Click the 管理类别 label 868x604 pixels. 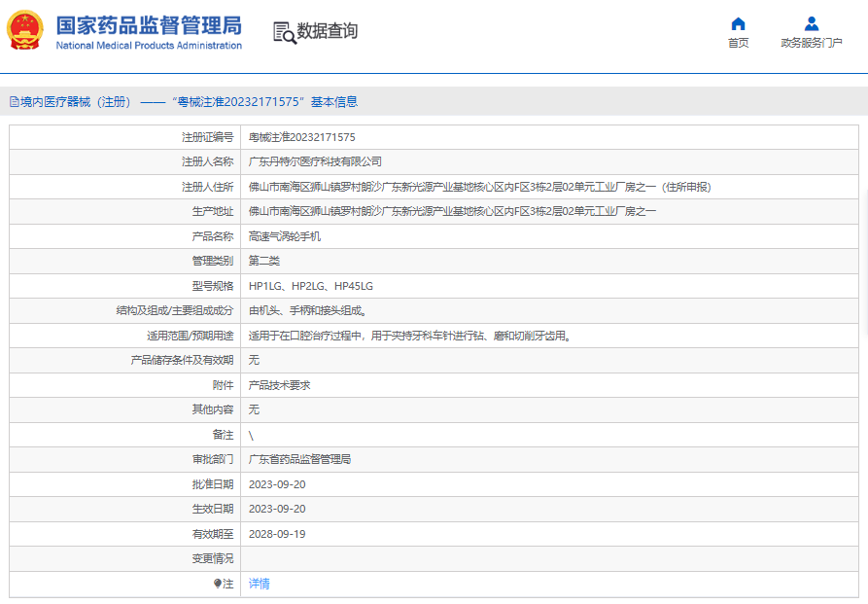click(213, 261)
